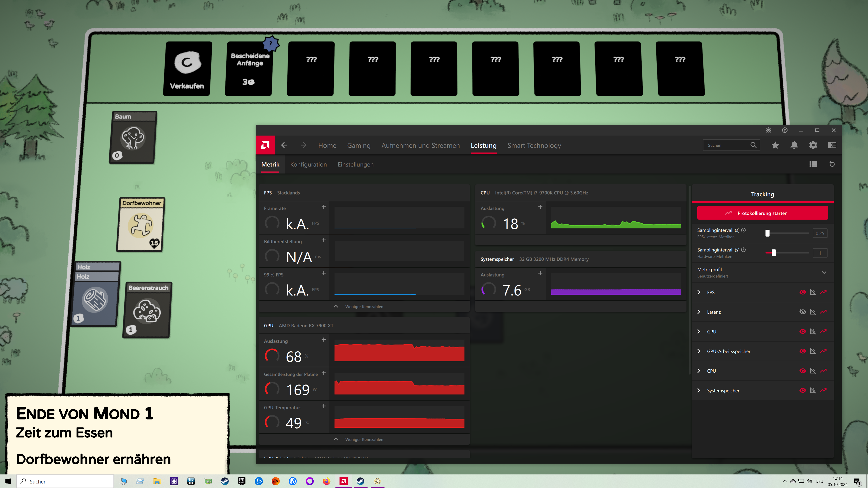Adjust the hardware metrics sampling interval slider

click(774, 253)
